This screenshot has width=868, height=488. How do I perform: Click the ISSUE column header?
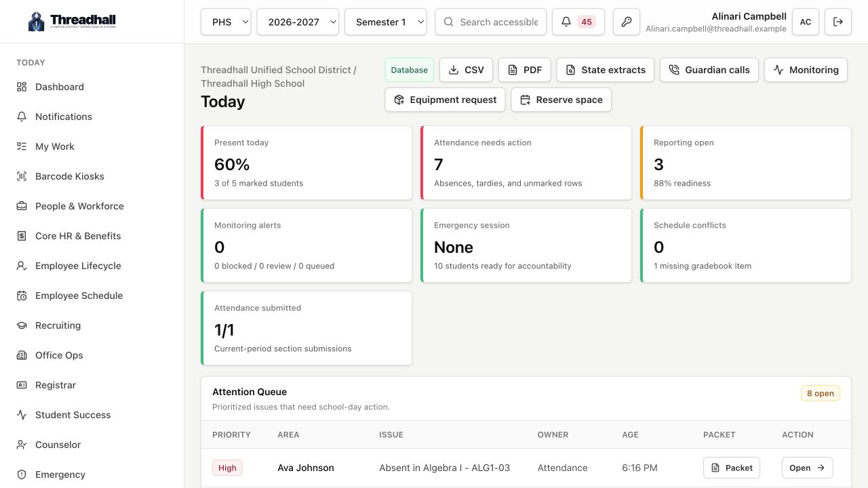coord(391,434)
